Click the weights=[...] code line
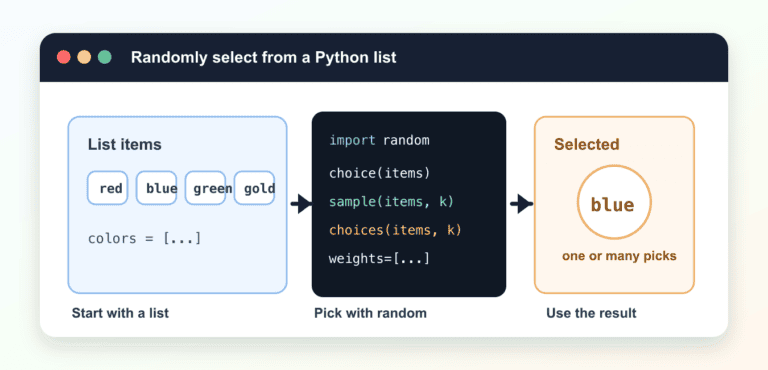The height and width of the screenshot is (370, 768). tap(379, 258)
